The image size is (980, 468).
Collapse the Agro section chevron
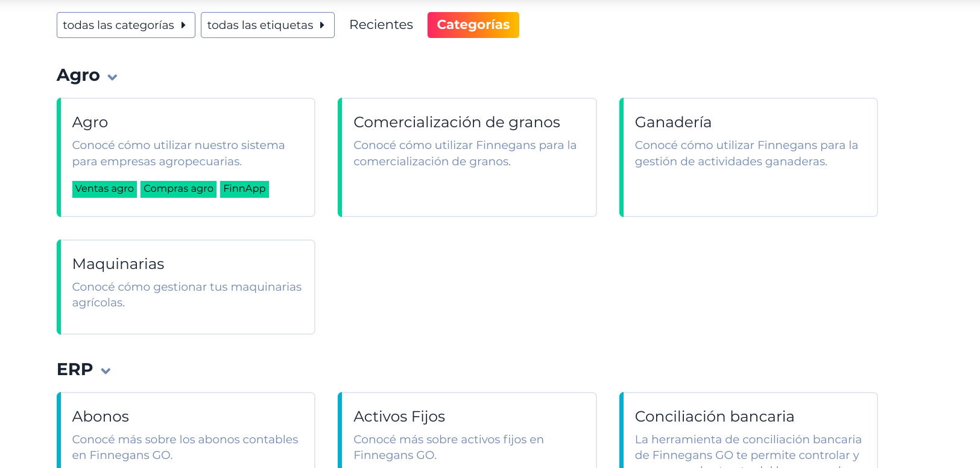tap(112, 77)
